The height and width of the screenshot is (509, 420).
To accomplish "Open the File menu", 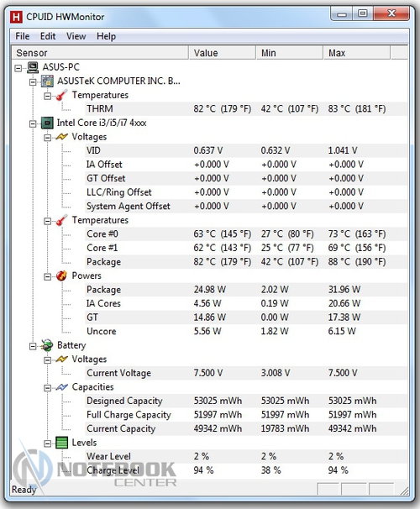I will click(x=23, y=36).
